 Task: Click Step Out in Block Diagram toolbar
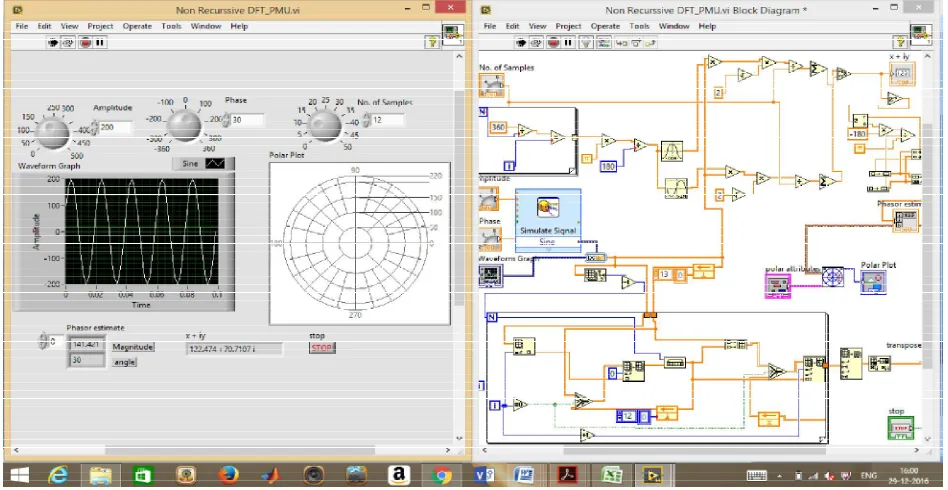(x=651, y=43)
